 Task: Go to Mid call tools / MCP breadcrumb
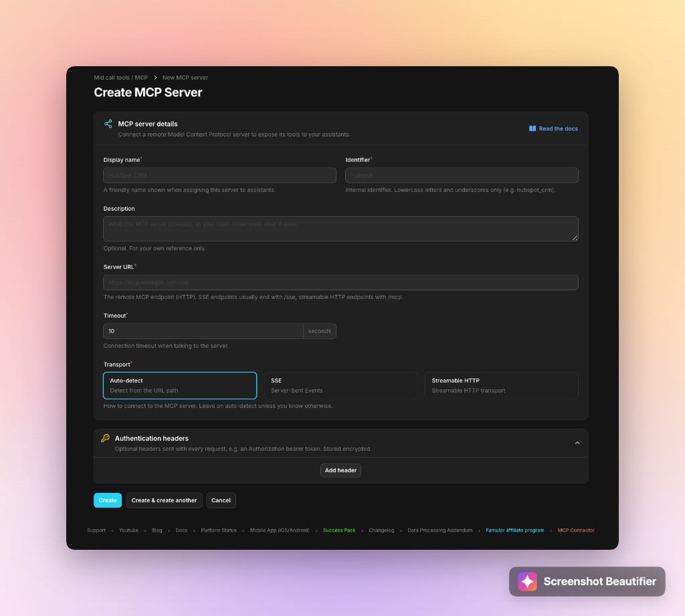pos(121,78)
